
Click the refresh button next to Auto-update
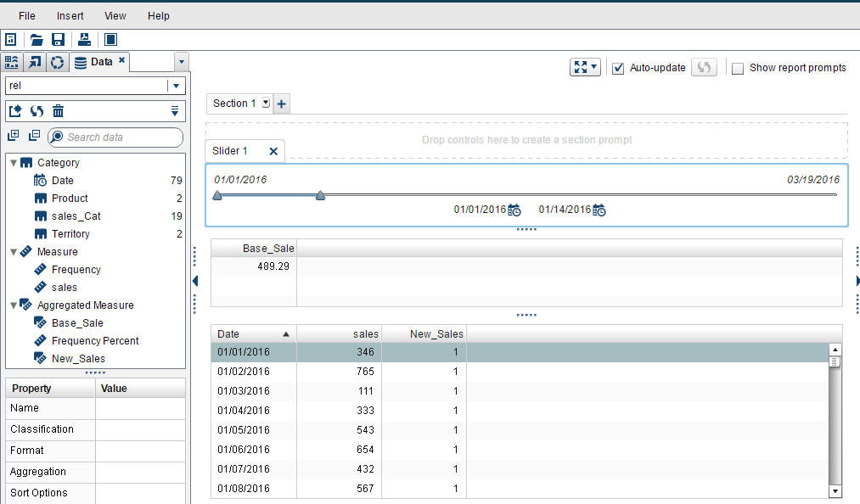[x=705, y=68]
